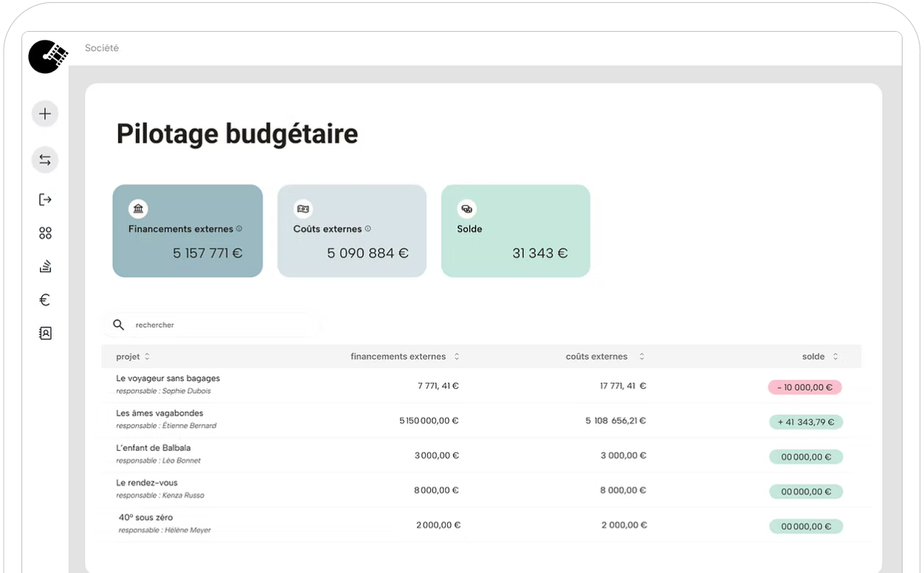
Task: Sort by financements externes column
Action: [457, 356]
